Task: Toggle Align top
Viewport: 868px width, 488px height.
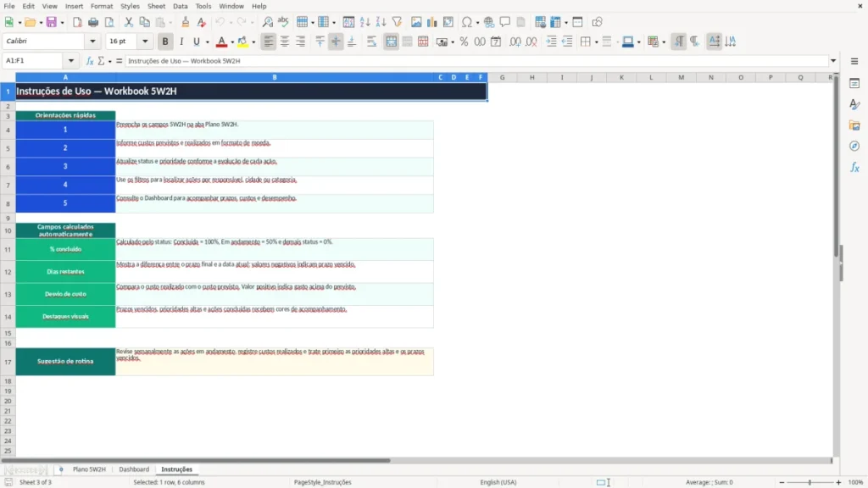Action: 320,42
